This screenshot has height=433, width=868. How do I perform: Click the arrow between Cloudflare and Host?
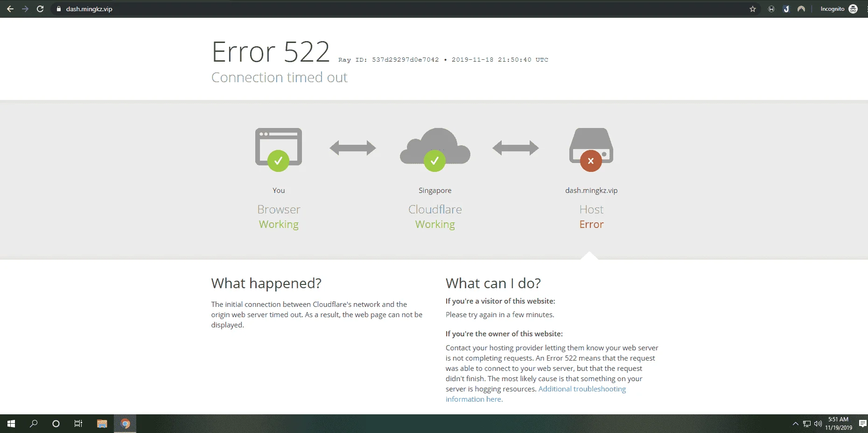516,148
